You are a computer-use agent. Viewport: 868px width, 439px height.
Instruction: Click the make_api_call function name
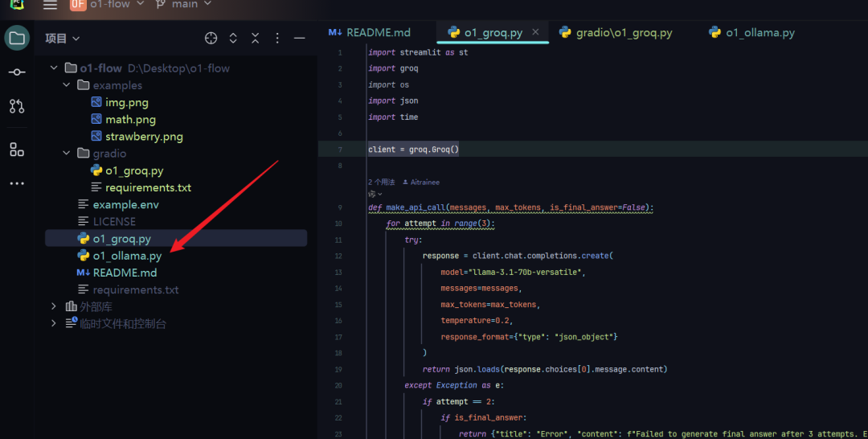(416, 207)
